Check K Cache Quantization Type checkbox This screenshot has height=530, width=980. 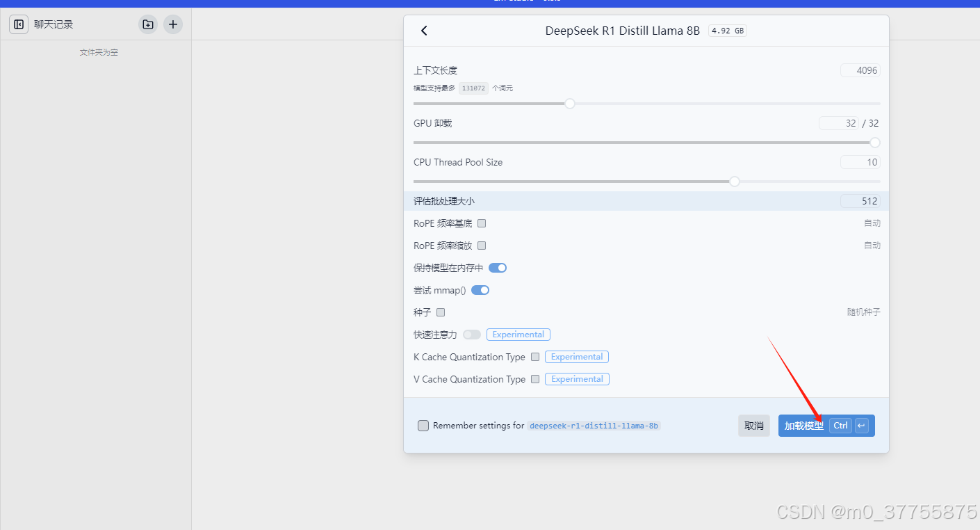[535, 357]
